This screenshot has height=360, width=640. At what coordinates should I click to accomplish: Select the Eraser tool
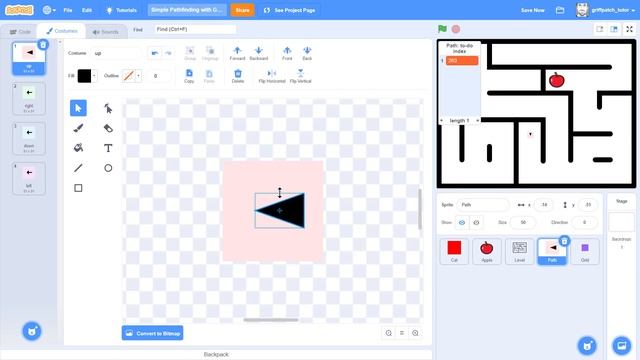tap(108, 128)
